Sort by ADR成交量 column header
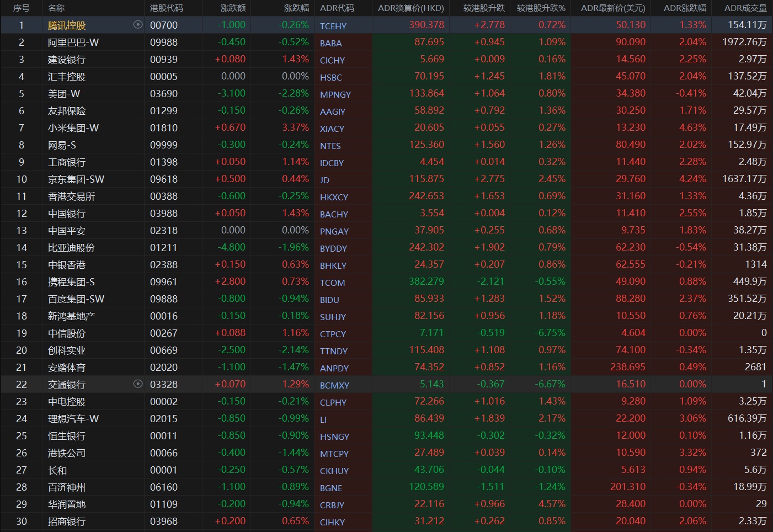 coord(745,8)
